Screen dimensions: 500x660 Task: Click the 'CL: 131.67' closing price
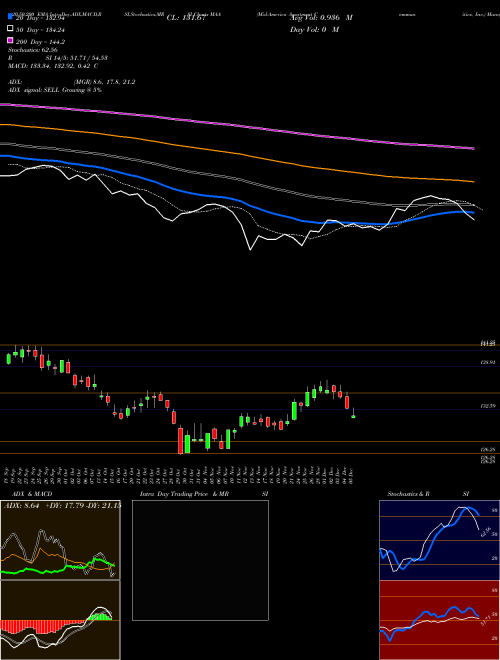186,18
